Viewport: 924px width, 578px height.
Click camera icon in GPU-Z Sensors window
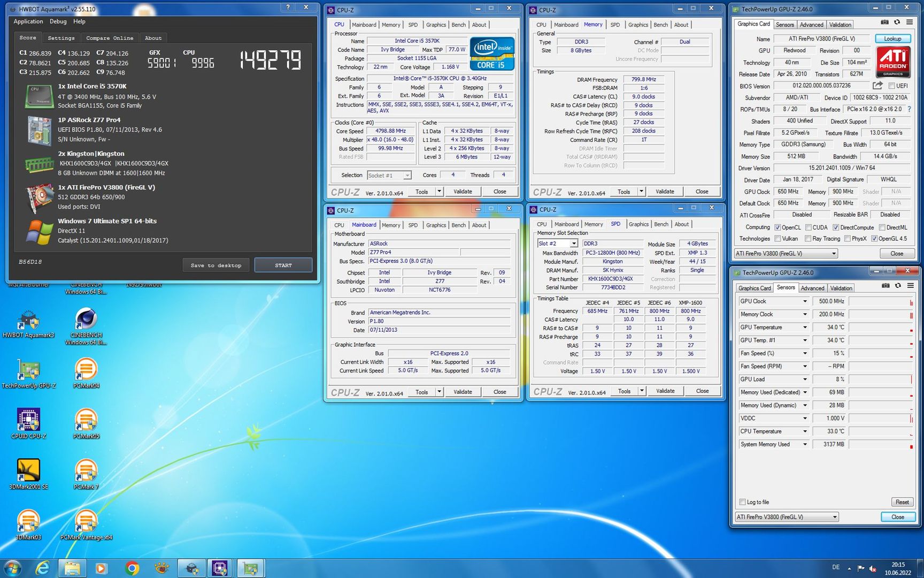[885, 286]
